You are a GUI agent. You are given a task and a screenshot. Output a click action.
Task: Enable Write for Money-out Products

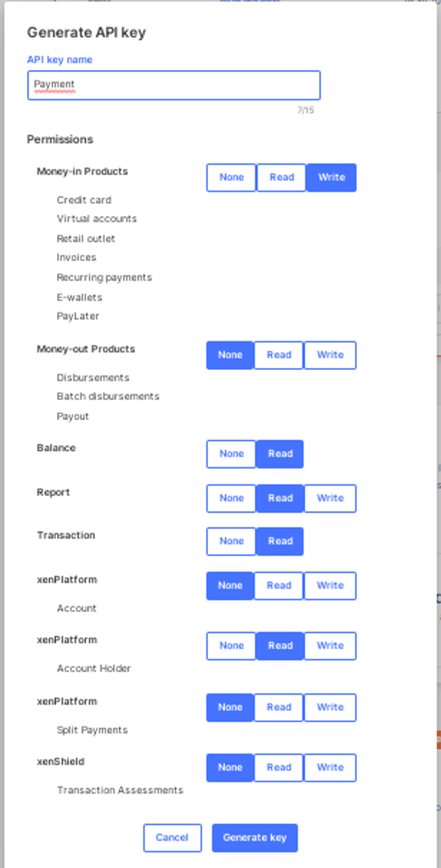pos(330,355)
